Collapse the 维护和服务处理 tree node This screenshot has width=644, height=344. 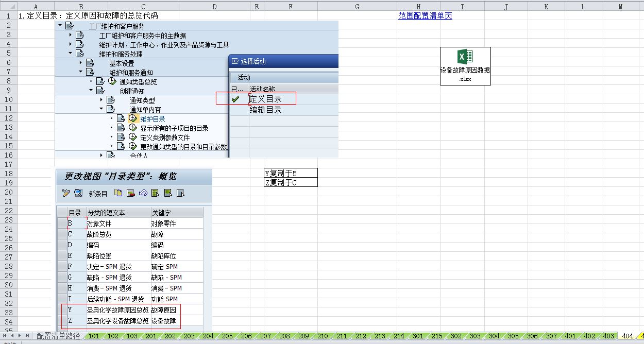(71, 53)
